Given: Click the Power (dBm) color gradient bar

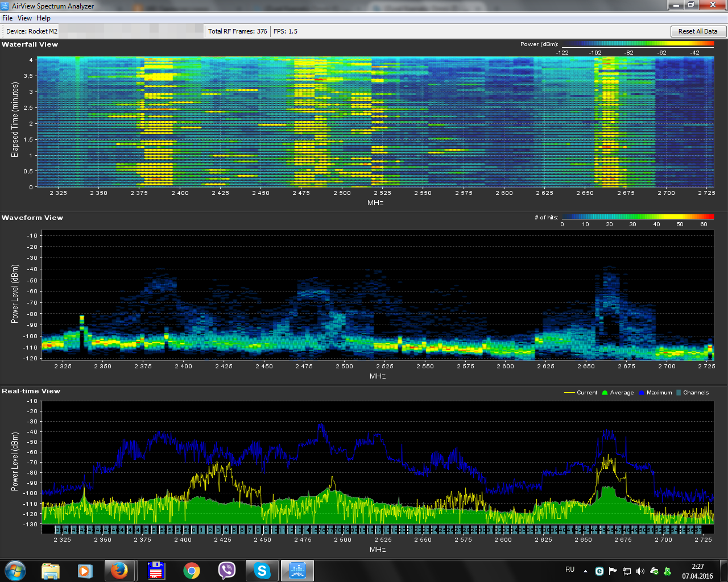Looking at the screenshot, I should (637, 43).
